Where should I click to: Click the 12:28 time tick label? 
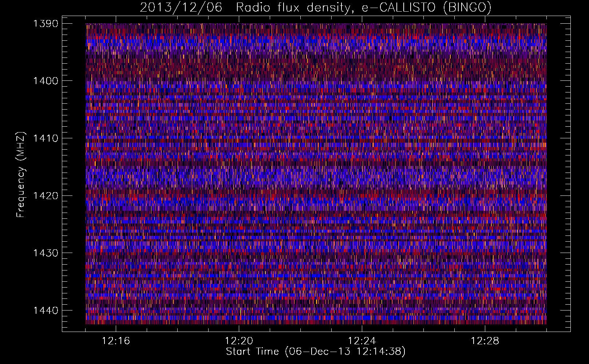(485, 341)
